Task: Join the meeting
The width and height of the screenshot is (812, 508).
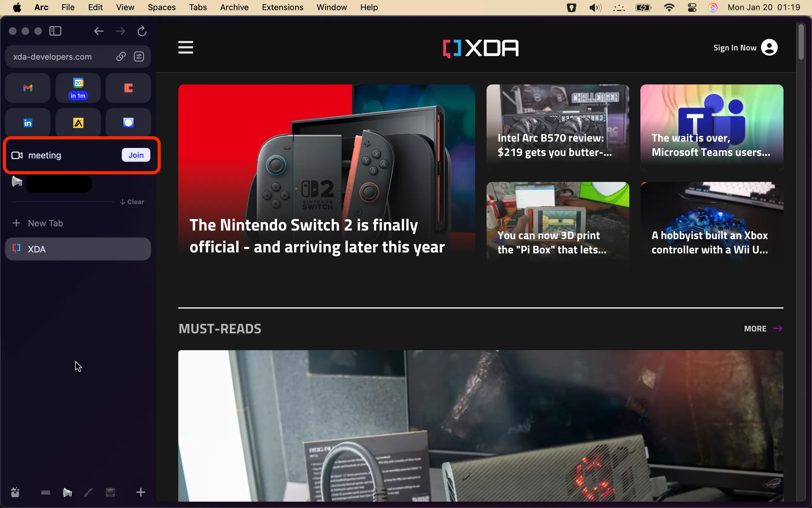Action: (x=136, y=155)
